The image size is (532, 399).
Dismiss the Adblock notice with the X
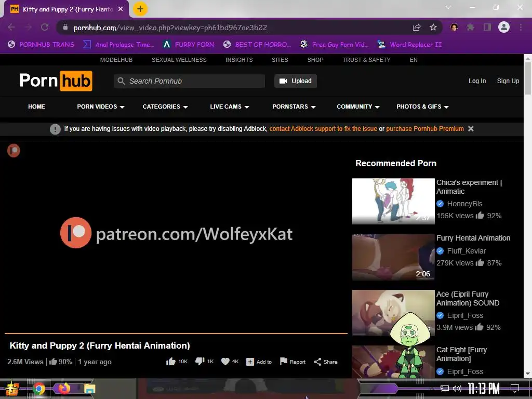471,129
